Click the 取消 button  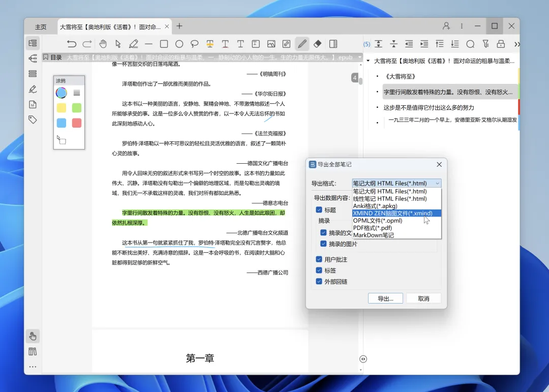pyautogui.click(x=423, y=298)
